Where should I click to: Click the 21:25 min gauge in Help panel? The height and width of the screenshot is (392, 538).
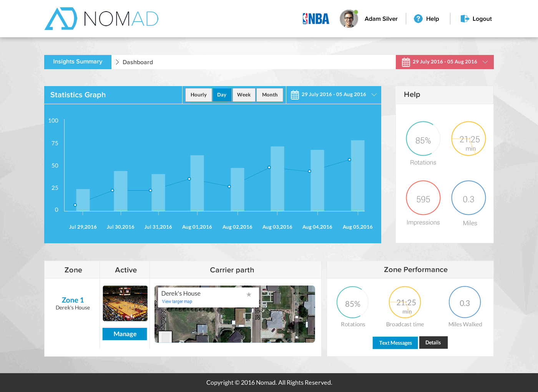[x=469, y=139]
